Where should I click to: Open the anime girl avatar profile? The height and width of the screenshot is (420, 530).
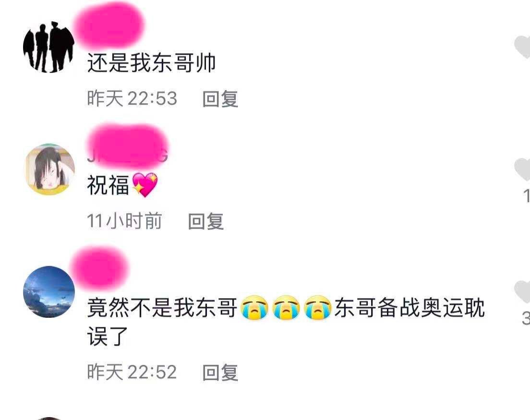pyautogui.click(x=50, y=169)
